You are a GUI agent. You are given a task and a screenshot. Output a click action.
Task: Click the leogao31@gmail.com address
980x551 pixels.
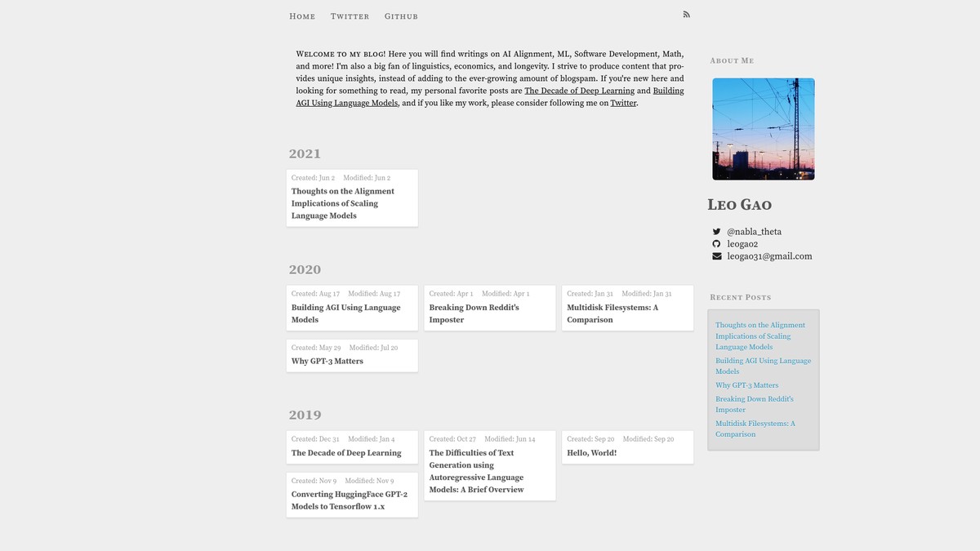coord(769,256)
